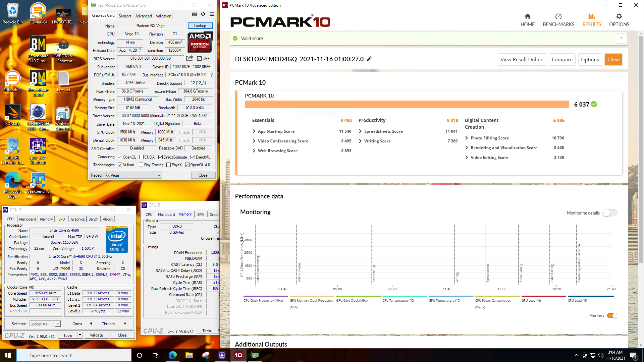Open the Mainboard tab in left CPU-Z

pos(28,219)
